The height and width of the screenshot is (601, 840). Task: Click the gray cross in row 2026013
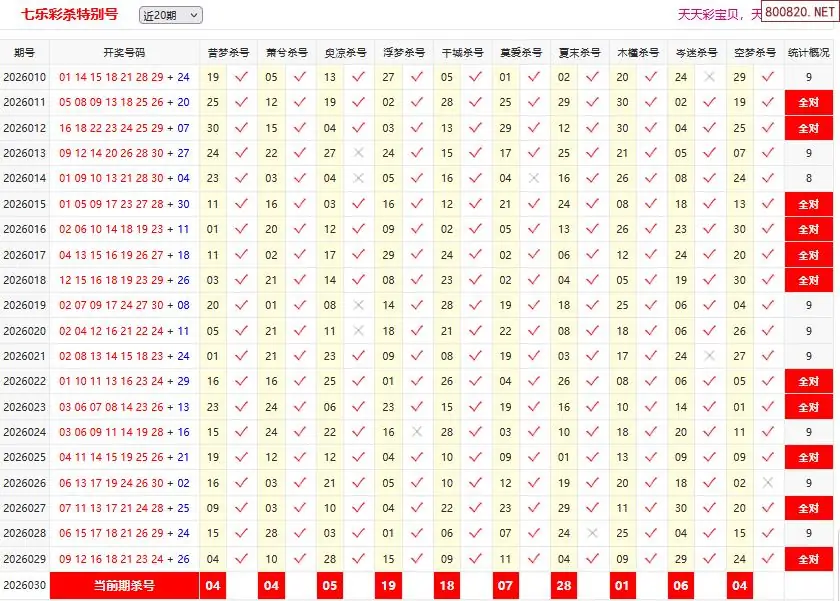358,153
